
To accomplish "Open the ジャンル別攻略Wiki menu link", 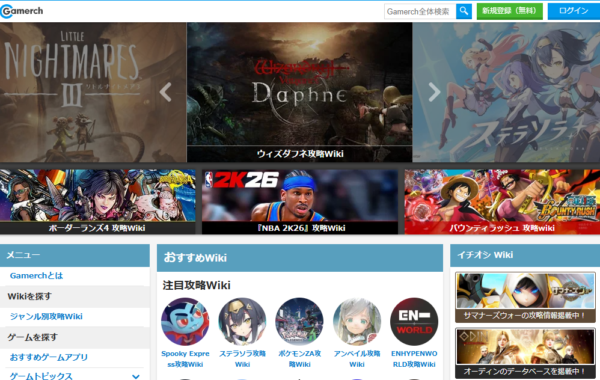I will point(46,316).
